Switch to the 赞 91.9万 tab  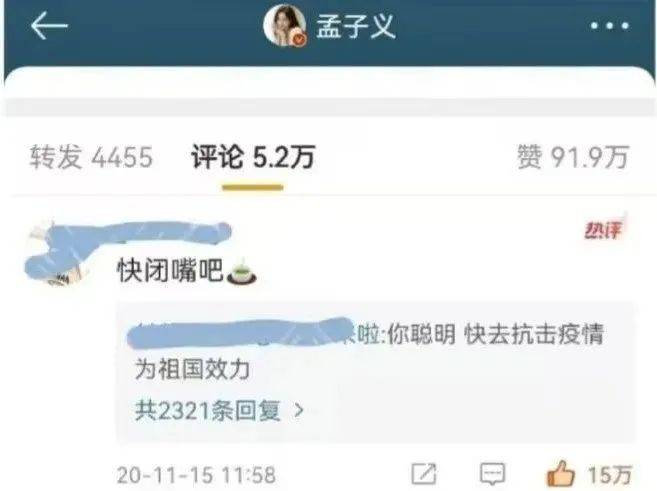pyautogui.click(x=573, y=157)
